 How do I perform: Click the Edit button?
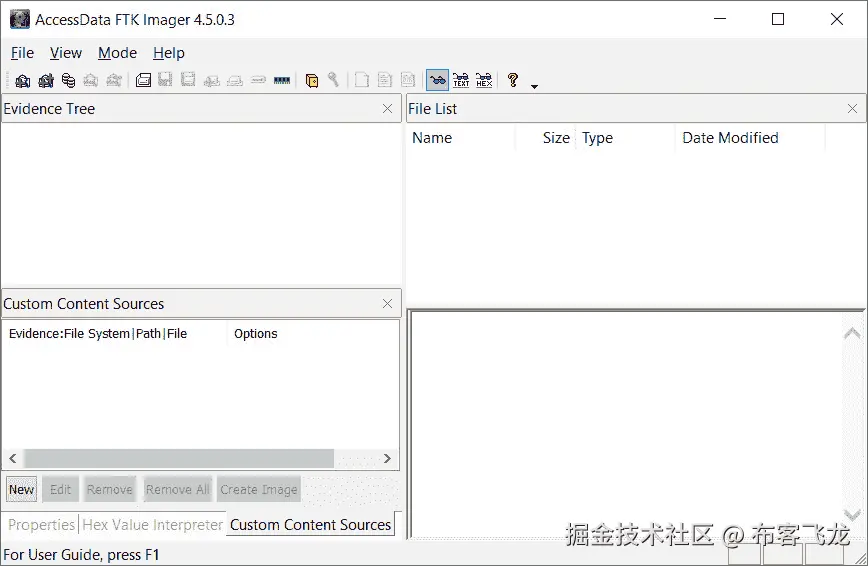(60, 490)
